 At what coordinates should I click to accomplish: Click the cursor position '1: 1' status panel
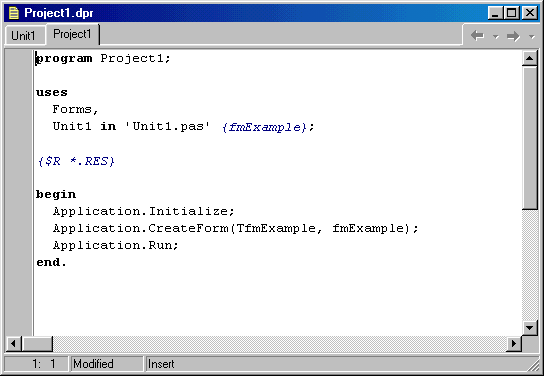[x=37, y=364]
